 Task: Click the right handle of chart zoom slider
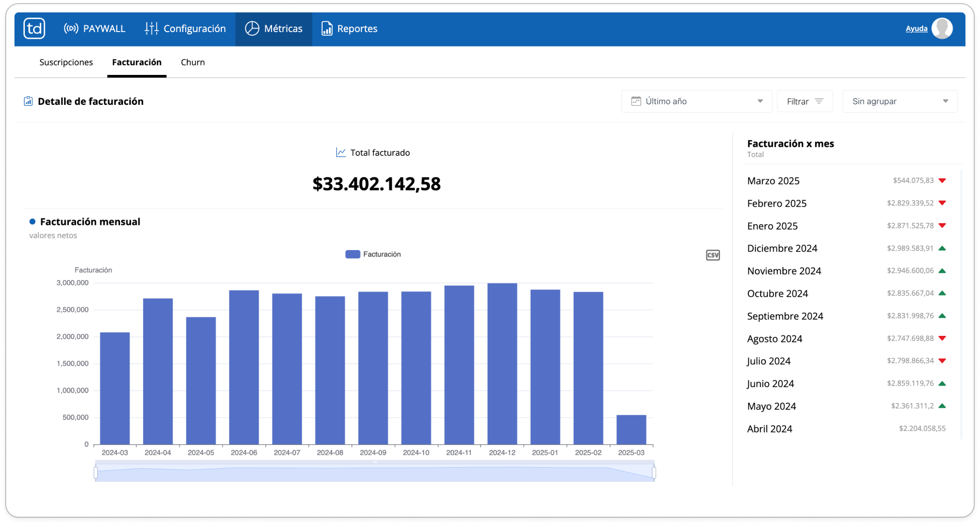(654, 472)
